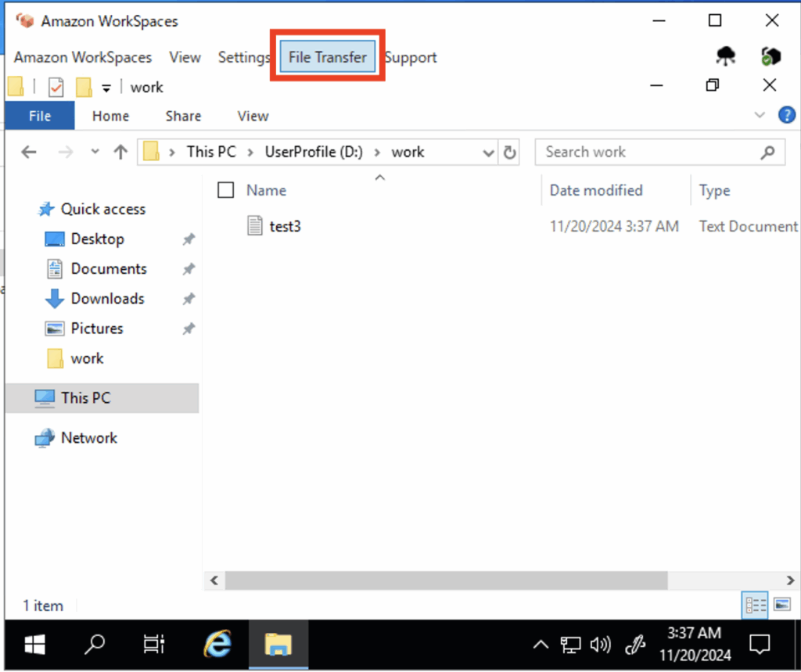
Task: Open the recent locations dropdown arrow
Action: pyautogui.click(x=95, y=153)
